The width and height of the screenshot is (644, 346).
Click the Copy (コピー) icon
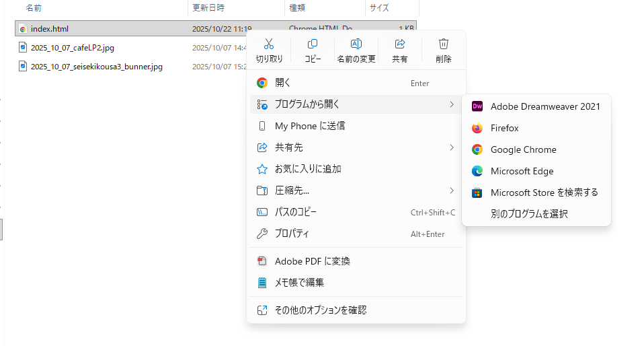(x=313, y=44)
